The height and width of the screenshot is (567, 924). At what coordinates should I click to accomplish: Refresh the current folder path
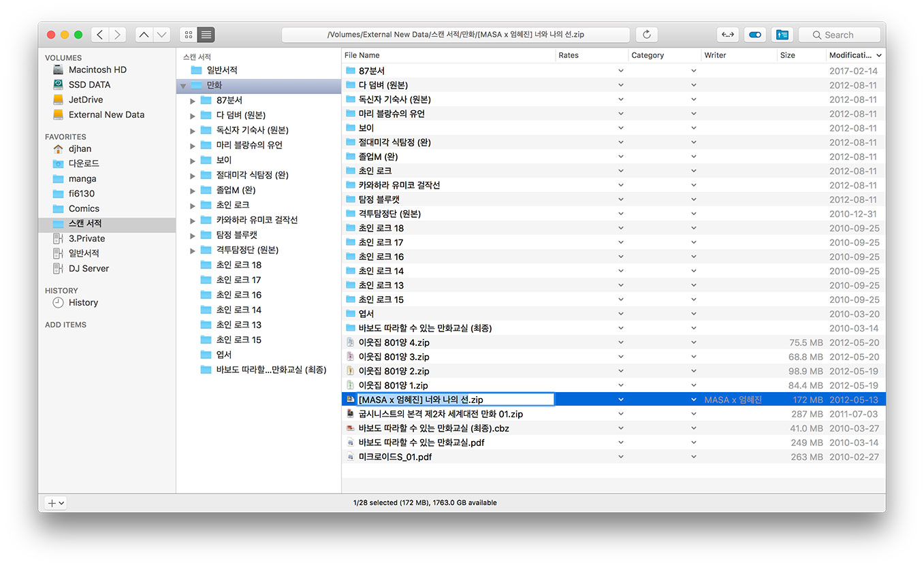point(646,34)
